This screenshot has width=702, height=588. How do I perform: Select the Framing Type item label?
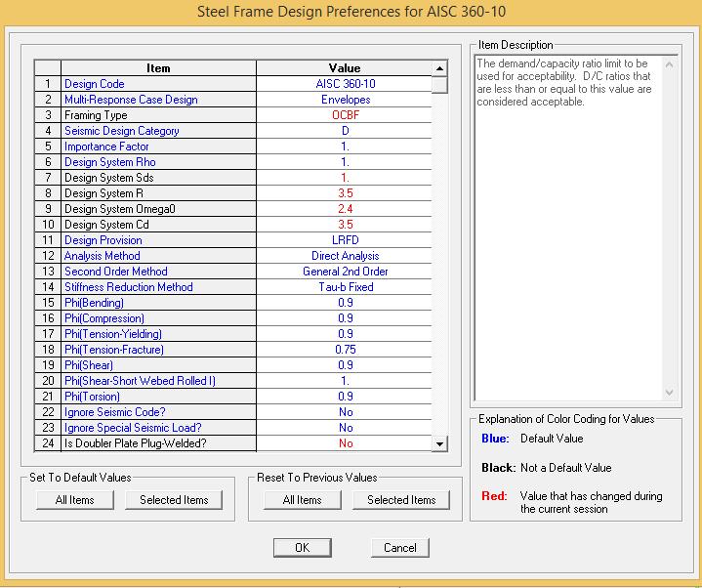tap(158, 115)
